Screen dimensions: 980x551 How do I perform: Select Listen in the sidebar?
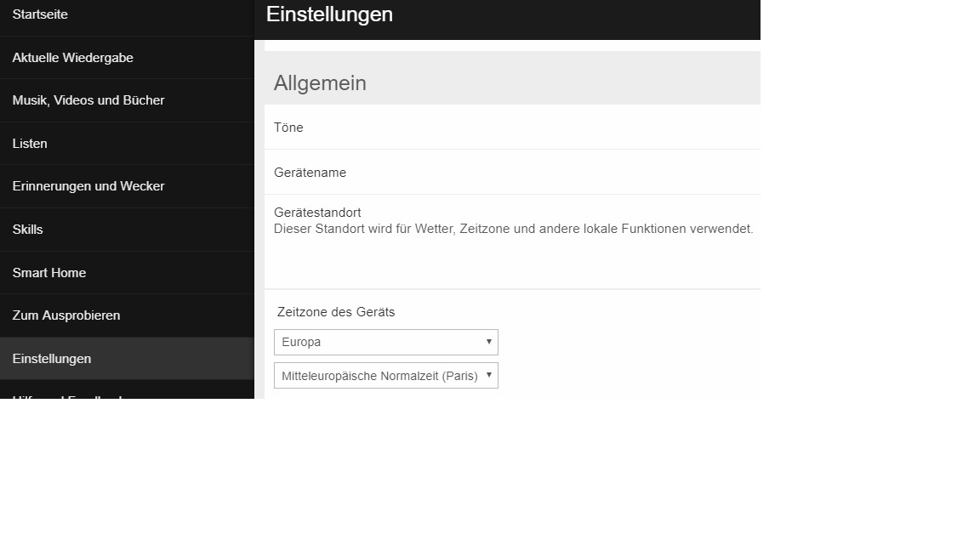[x=30, y=144]
